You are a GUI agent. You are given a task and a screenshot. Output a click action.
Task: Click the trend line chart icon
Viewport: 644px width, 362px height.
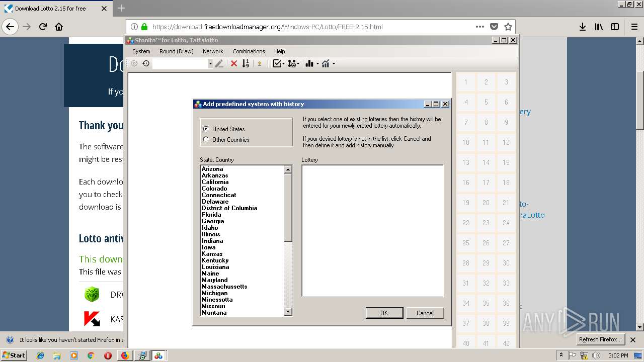click(326, 63)
